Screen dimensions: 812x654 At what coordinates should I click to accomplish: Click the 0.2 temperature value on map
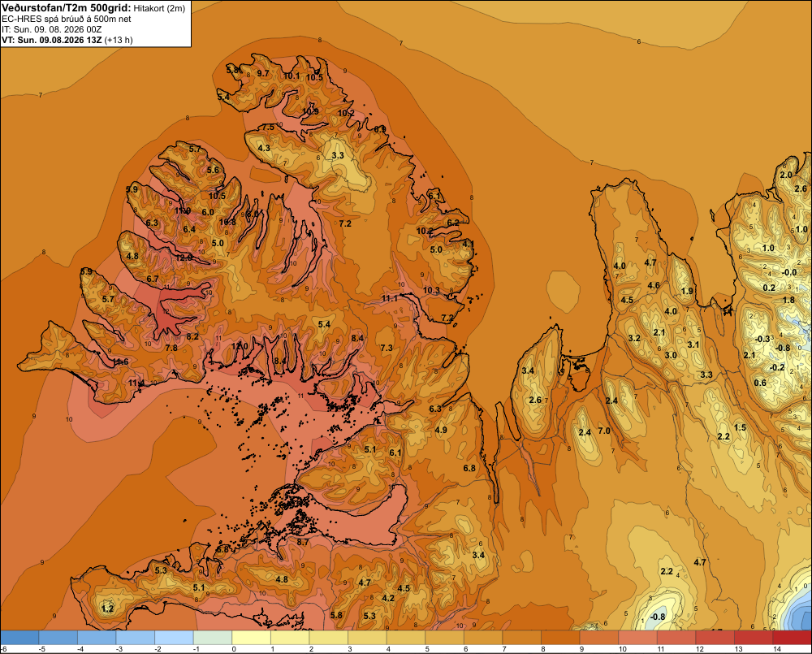pos(769,288)
